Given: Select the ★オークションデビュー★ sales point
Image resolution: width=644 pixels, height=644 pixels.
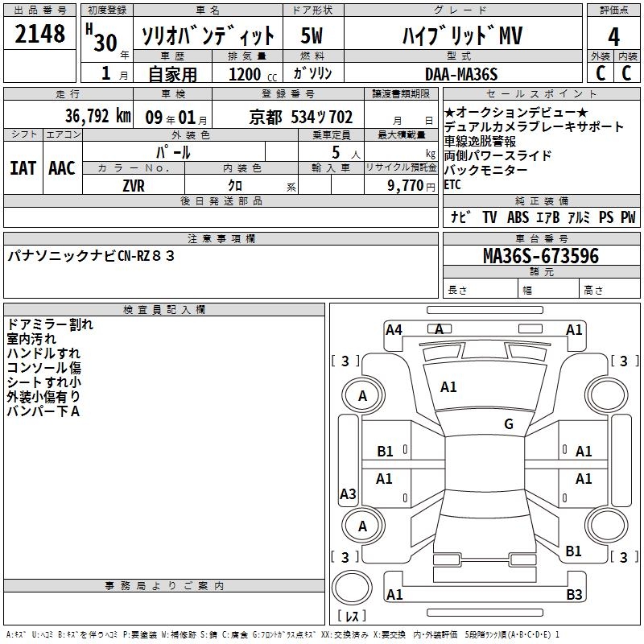Looking at the screenshot, I should (x=516, y=112).
